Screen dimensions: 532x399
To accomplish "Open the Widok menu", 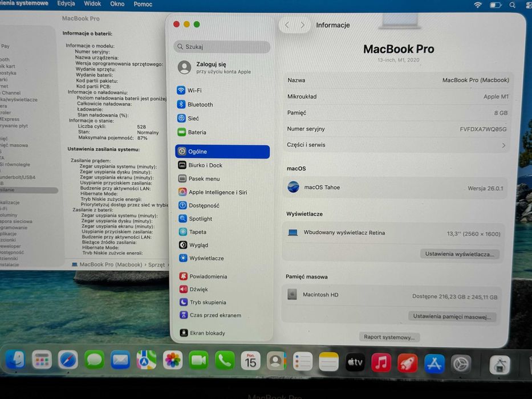I will click(92, 4).
